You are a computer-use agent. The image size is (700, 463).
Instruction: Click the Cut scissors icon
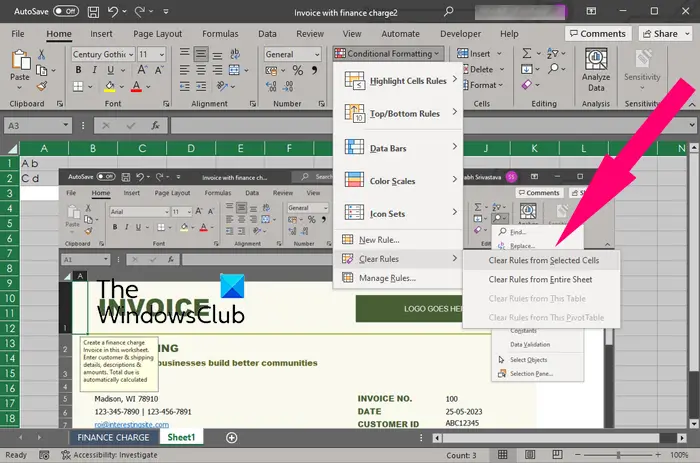click(42, 54)
